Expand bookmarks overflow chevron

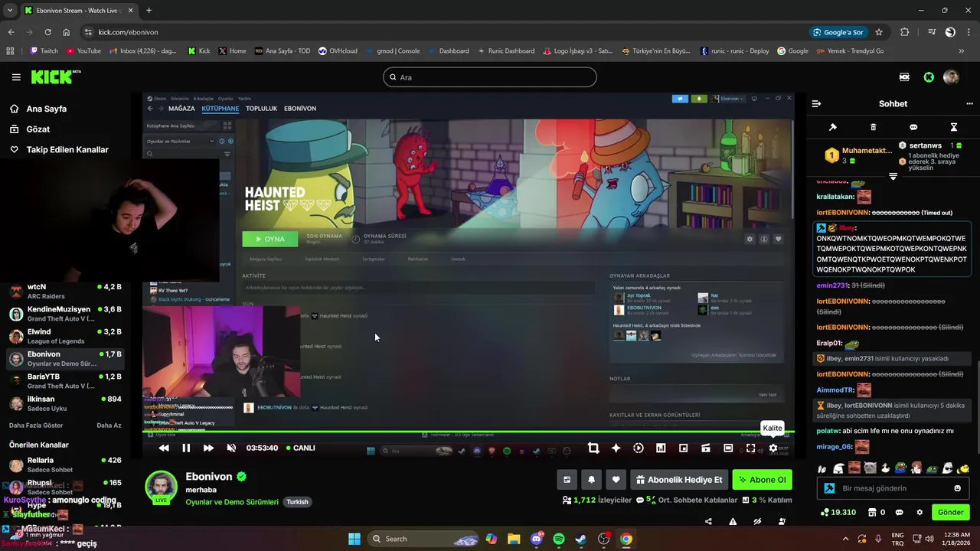click(x=962, y=51)
